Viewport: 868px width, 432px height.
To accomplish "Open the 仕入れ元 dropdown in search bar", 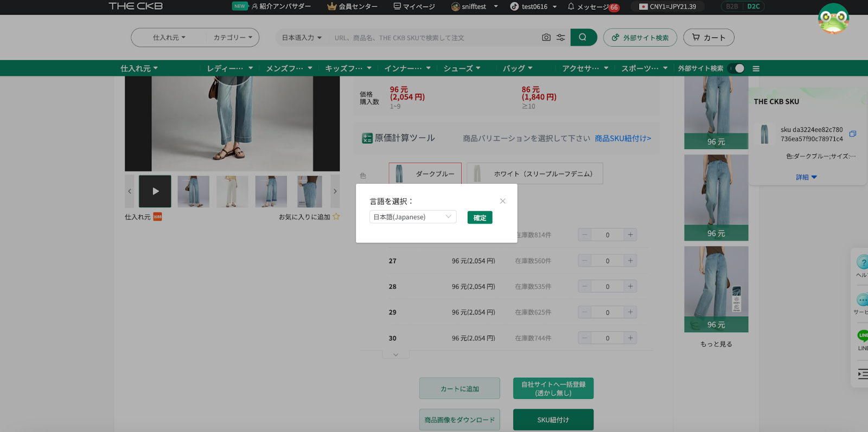I will point(169,37).
